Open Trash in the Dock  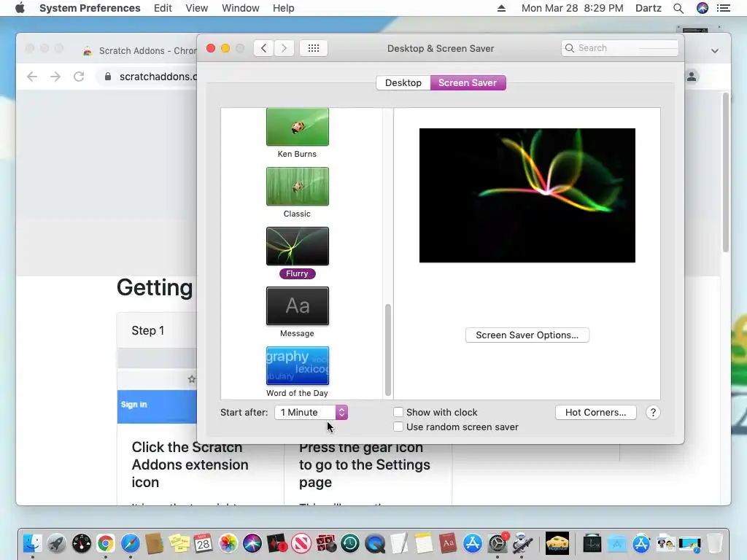(x=714, y=542)
